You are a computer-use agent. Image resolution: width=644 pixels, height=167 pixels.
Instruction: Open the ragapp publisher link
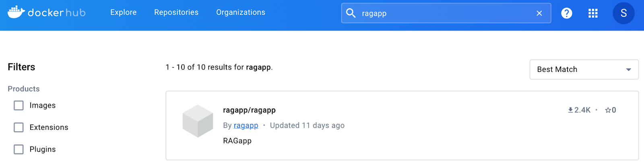[246, 125]
